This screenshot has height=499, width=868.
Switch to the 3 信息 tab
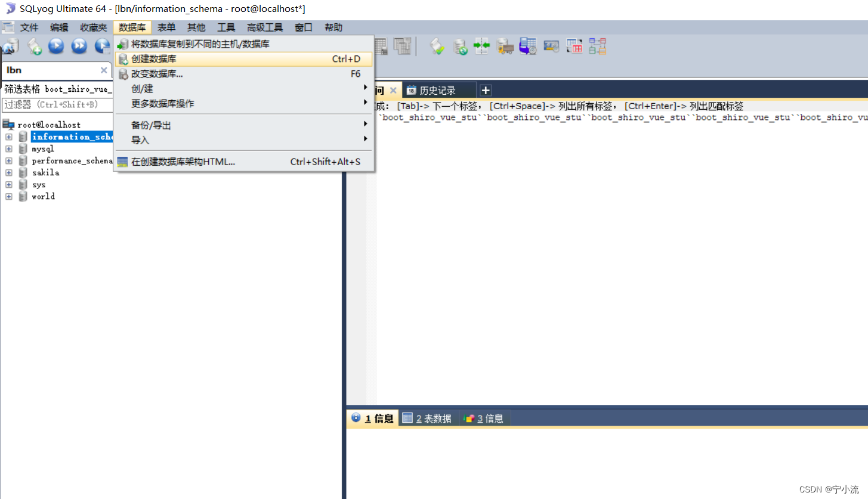click(x=484, y=419)
